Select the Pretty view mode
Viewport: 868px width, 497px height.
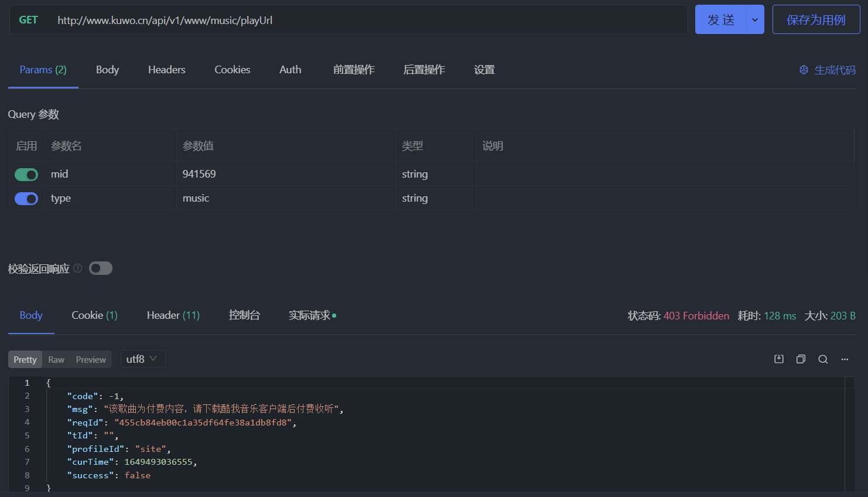tap(25, 359)
